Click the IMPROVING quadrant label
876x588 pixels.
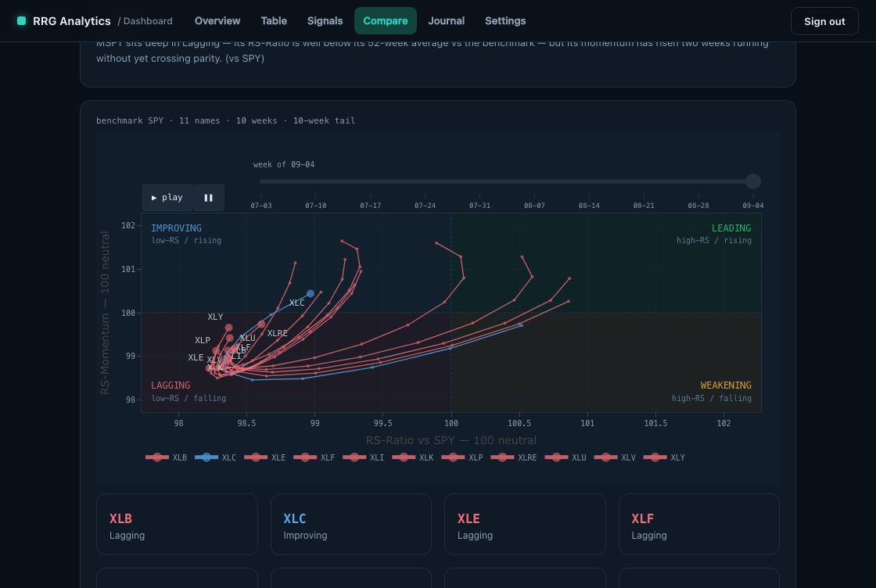tap(176, 228)
